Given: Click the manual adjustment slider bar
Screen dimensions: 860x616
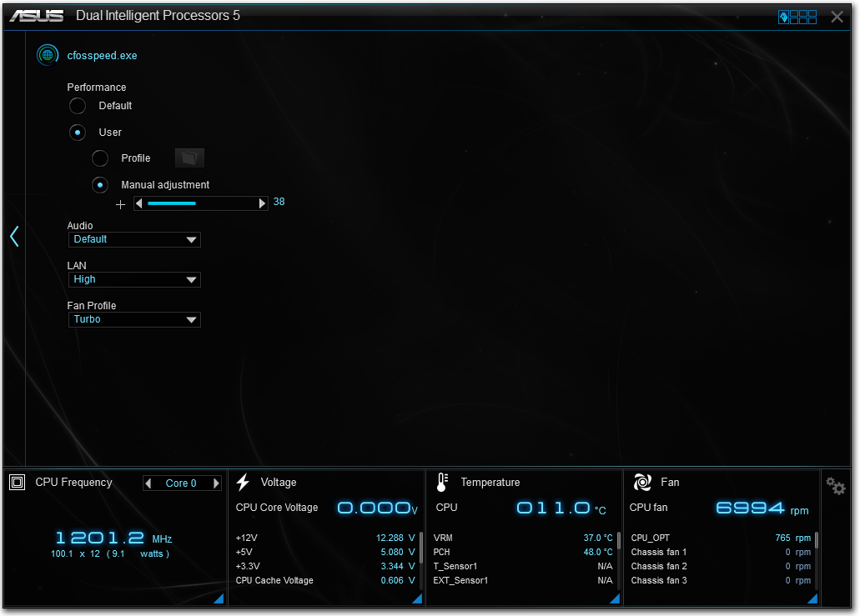Looking at the screenshot, I should (x=201, y=203).
